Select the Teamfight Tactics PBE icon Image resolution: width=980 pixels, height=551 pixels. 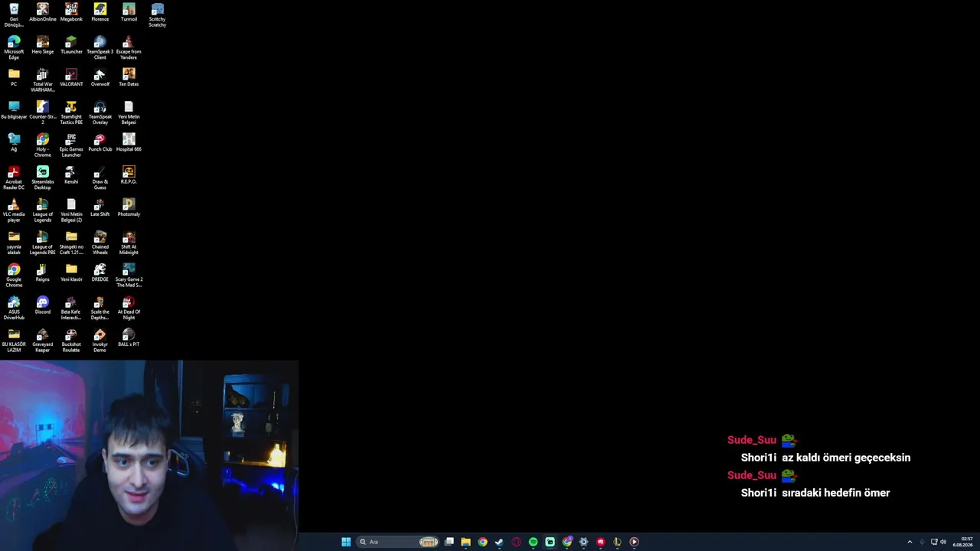71,112
